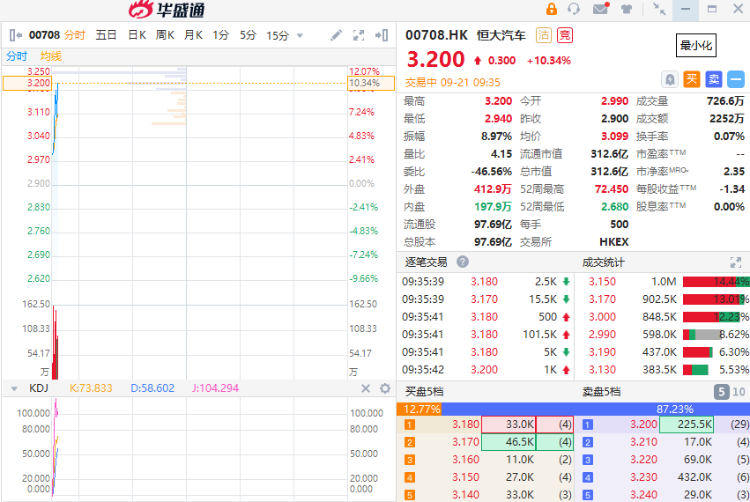Select bid level 4 price 3.150
This screenshot has width=750, height=502.
(465, 477)
